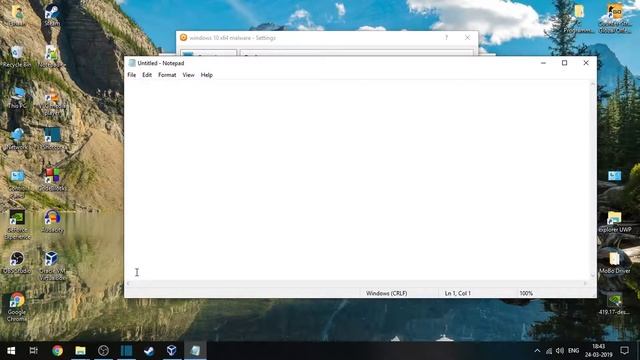Select the Network desktop icon

click(17, 139)
